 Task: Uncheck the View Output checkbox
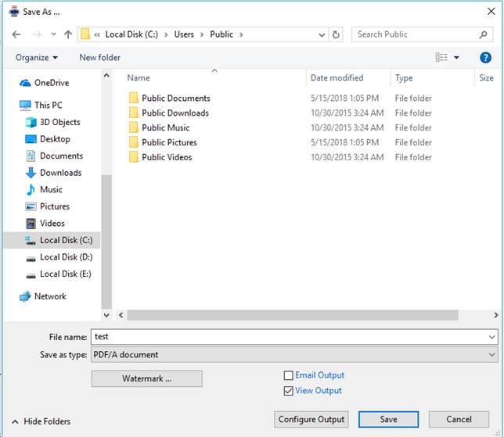tap(289, 391)
